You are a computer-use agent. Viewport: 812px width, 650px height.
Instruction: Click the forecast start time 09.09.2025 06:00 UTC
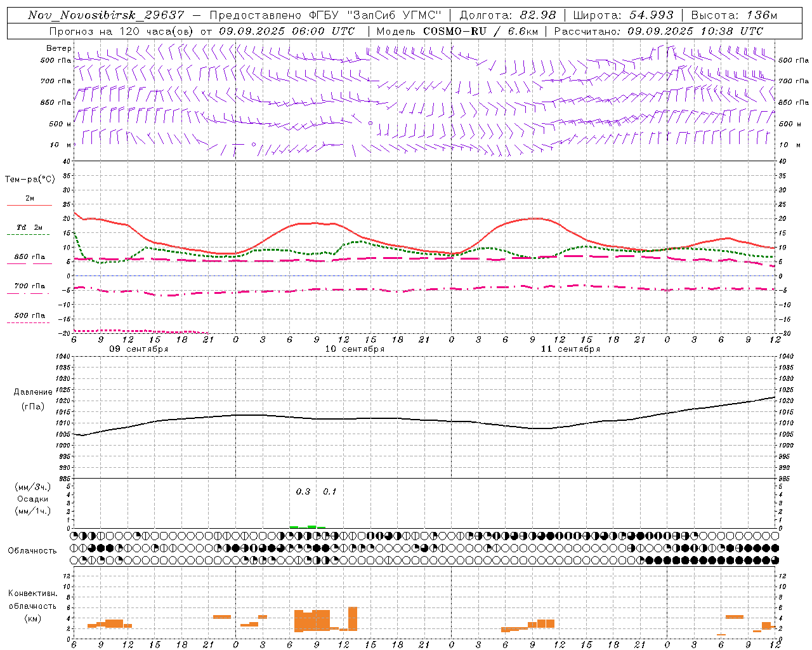click(287, 31)
